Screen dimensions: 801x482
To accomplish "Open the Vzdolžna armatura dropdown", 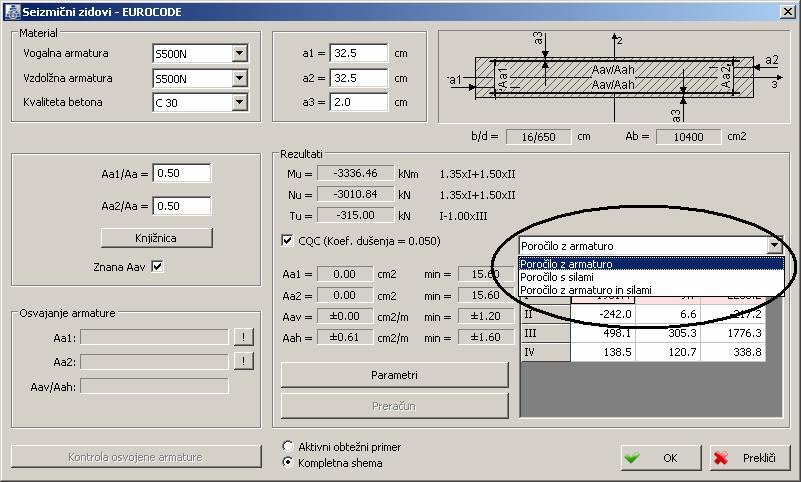I will tap(239, 78).
